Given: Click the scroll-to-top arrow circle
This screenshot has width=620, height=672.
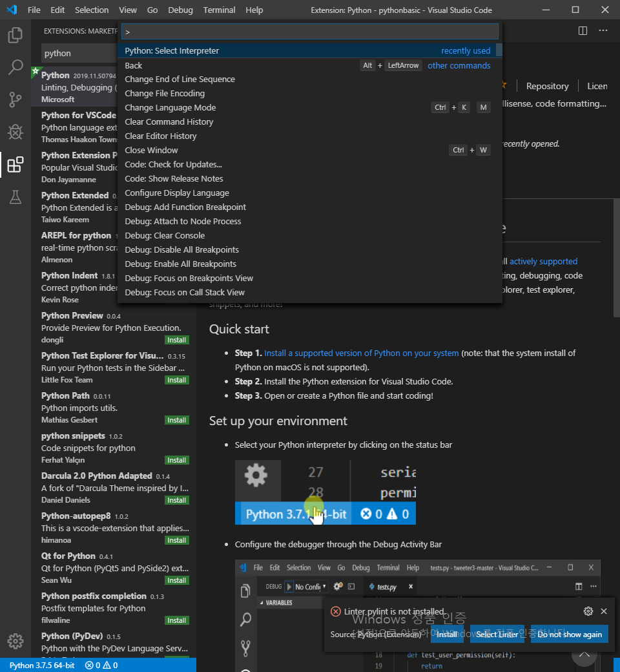Looking at the screenshot, I should coord(584,654).
